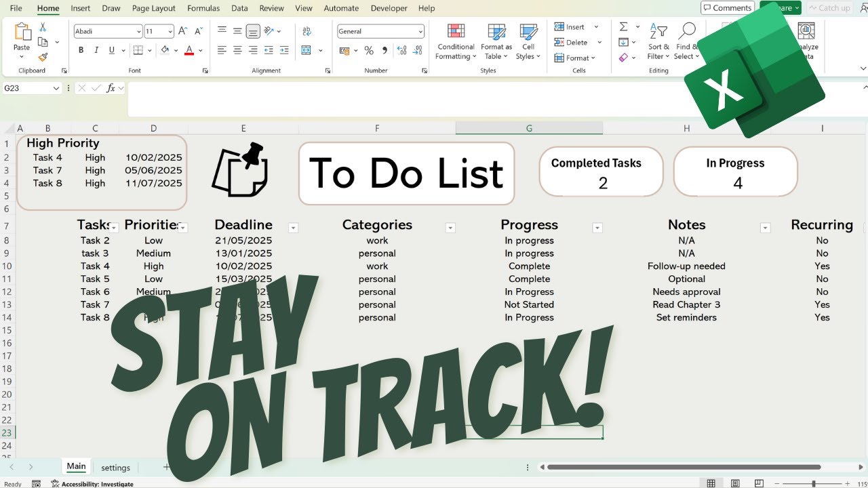Click the Cut scissors icon
Viewport: 868px width, 488px height.
[x=43, y=27]
